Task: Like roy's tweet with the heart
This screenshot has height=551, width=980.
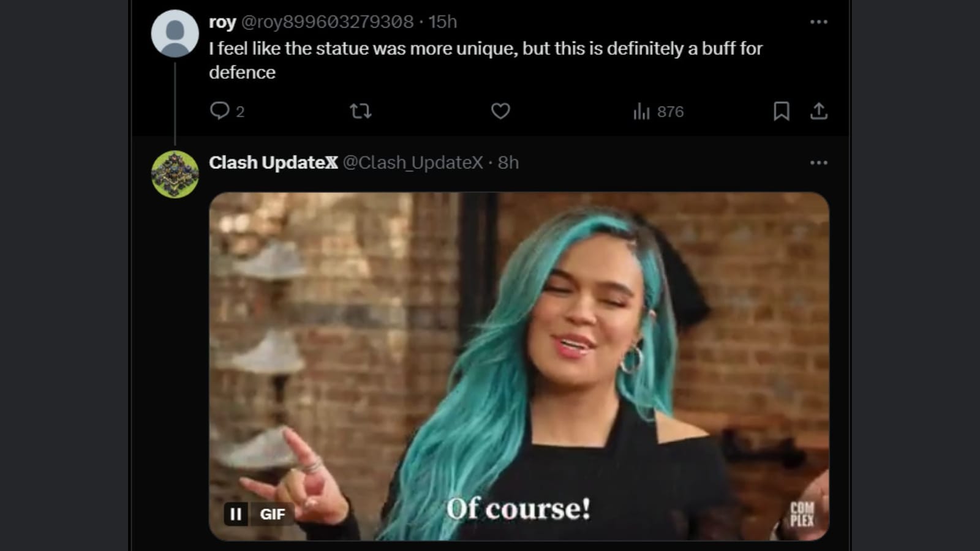Action: pyautogui.click(x=500, y=111)
